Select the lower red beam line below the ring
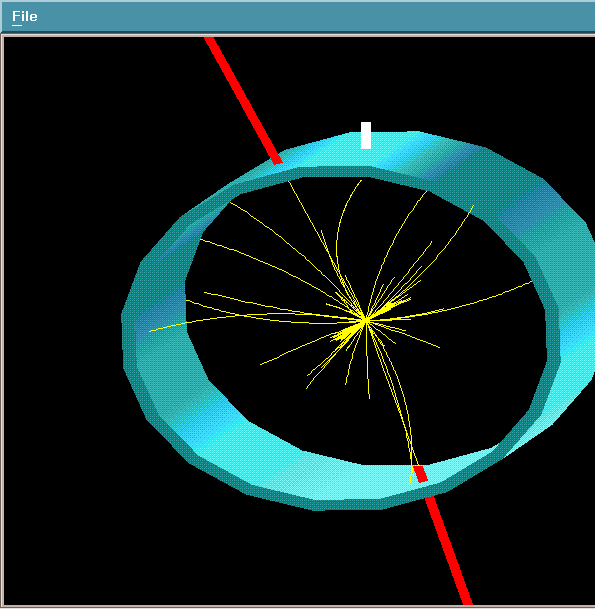The height and width of the screenshot is (609, 595). [449, 551]
